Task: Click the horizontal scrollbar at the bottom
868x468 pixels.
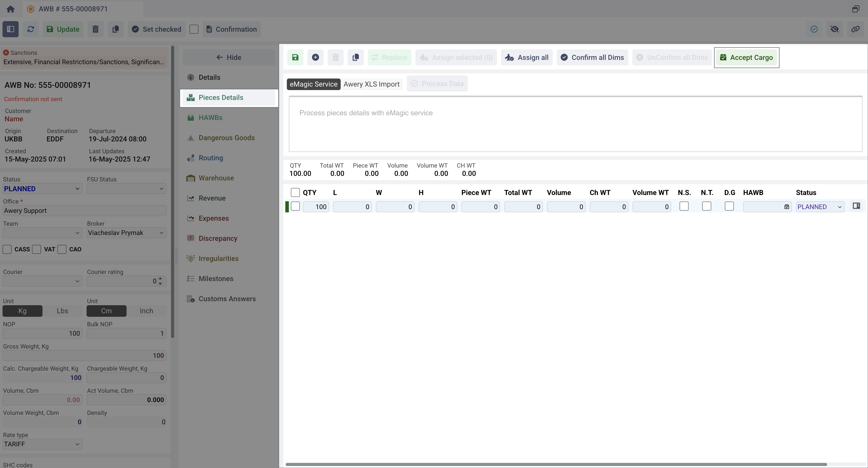Action: (556, 464)
